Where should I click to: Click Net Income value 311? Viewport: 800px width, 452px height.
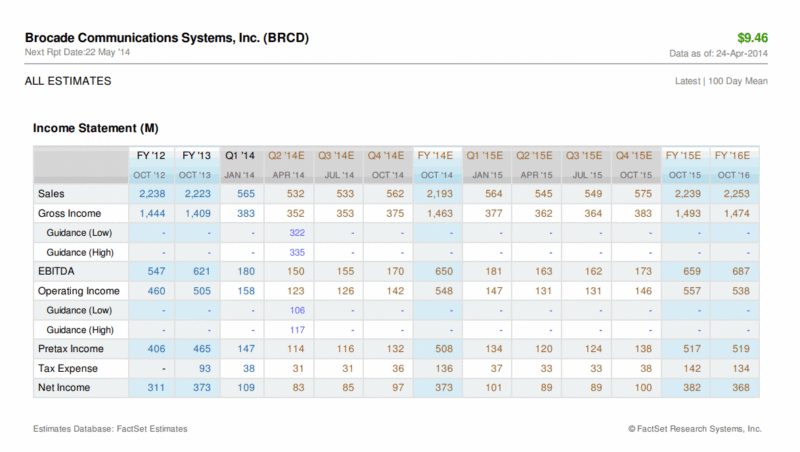pyautogui.click(x=156, y=388)
